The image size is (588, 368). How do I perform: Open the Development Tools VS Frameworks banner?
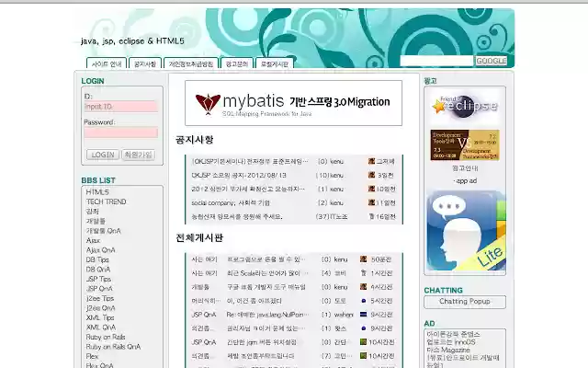[465, 145]
